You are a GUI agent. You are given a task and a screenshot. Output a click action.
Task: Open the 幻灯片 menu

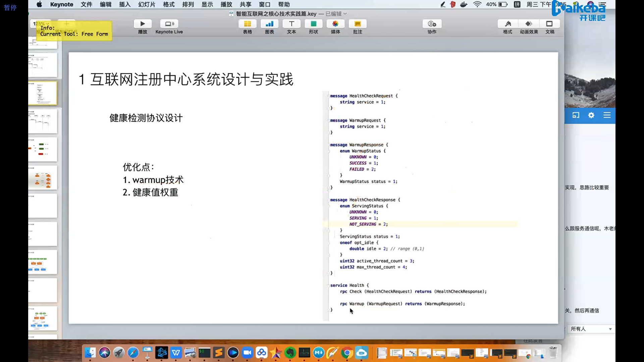147,4
